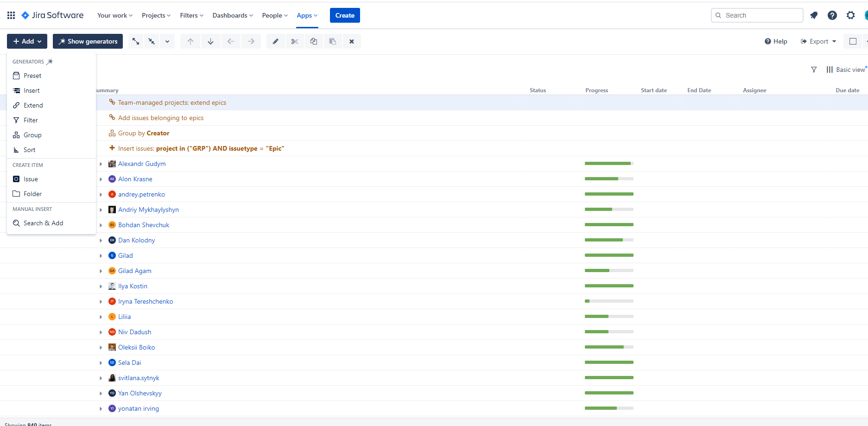Click the Progress column header
The image size is (868, 426).
point(597,90)
